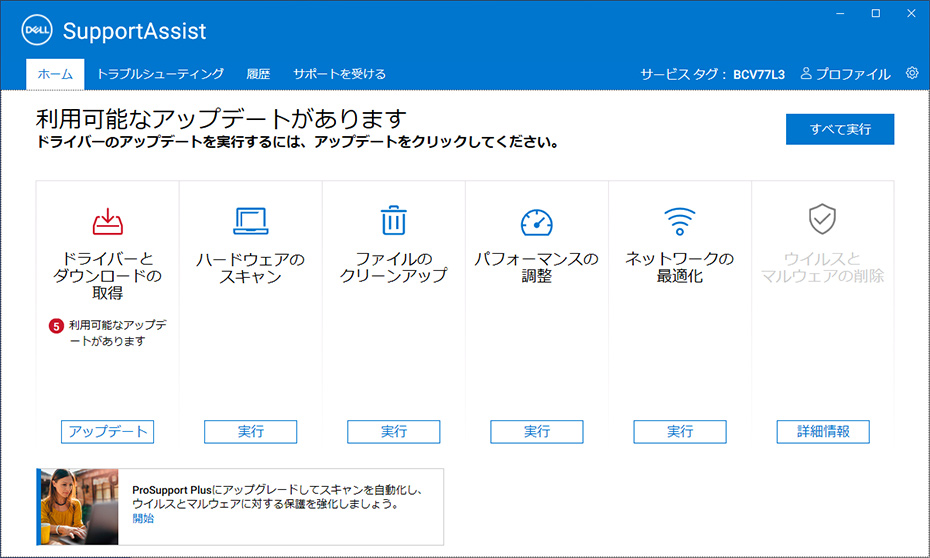Click the hardware scan laptop icon
The width and height of the screenshot is (930, 558).
coord(251,220)
